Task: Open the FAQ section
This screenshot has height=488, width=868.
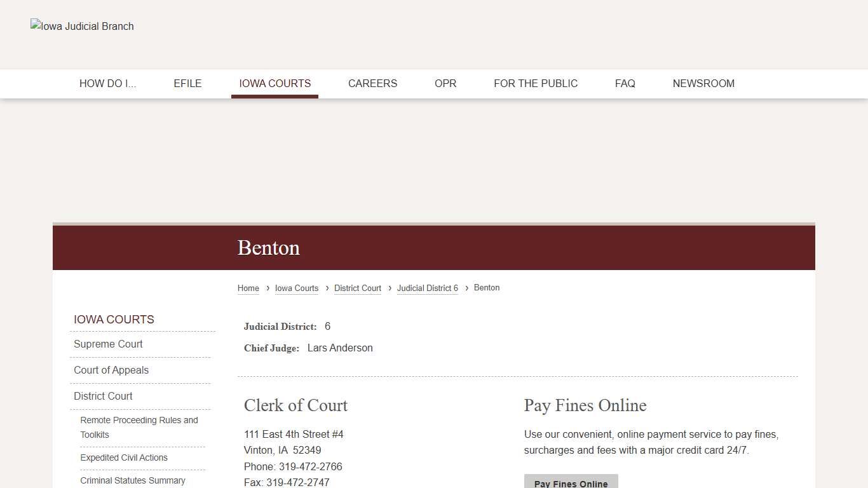Action: click(x=625, y=83)
